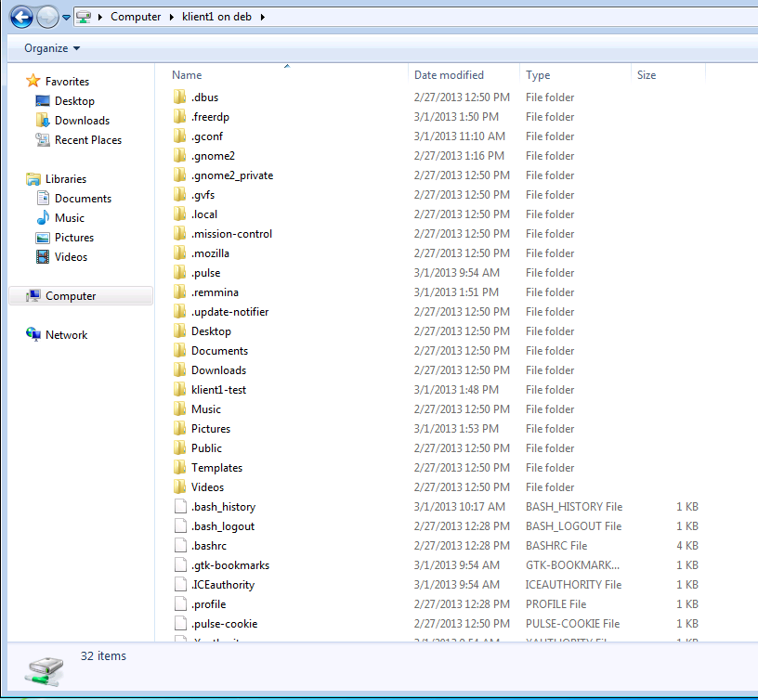Select the Music library icon

click(43, 218)
